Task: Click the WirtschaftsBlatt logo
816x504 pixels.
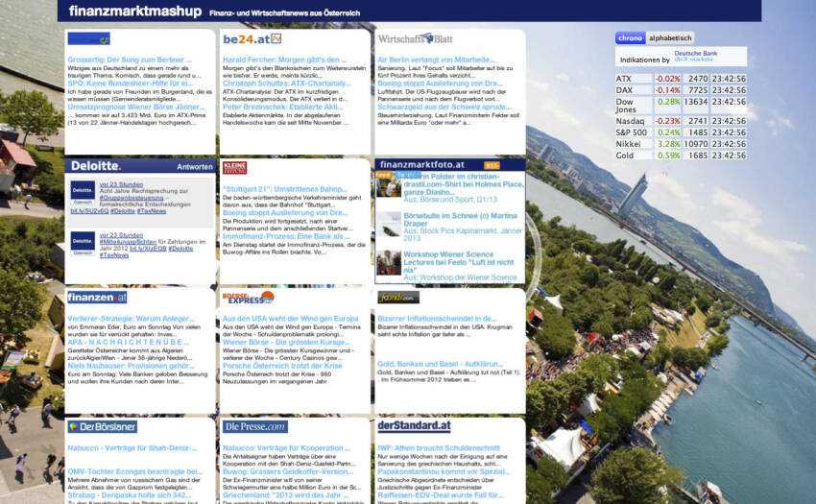Action: [415, 39]
